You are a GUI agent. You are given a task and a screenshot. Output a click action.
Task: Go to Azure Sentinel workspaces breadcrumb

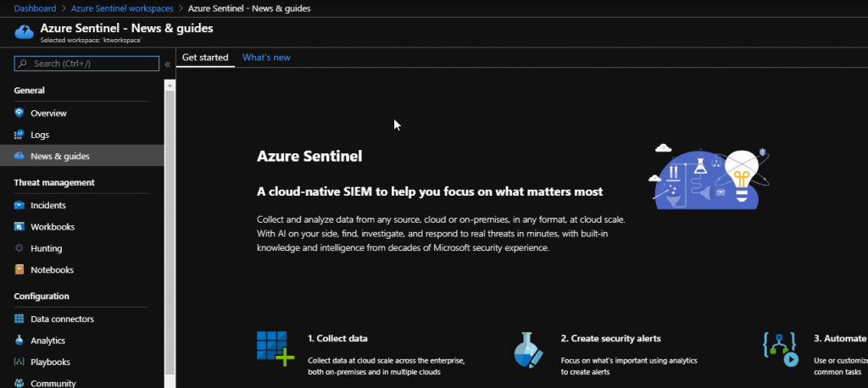click(x=127, y=8)
